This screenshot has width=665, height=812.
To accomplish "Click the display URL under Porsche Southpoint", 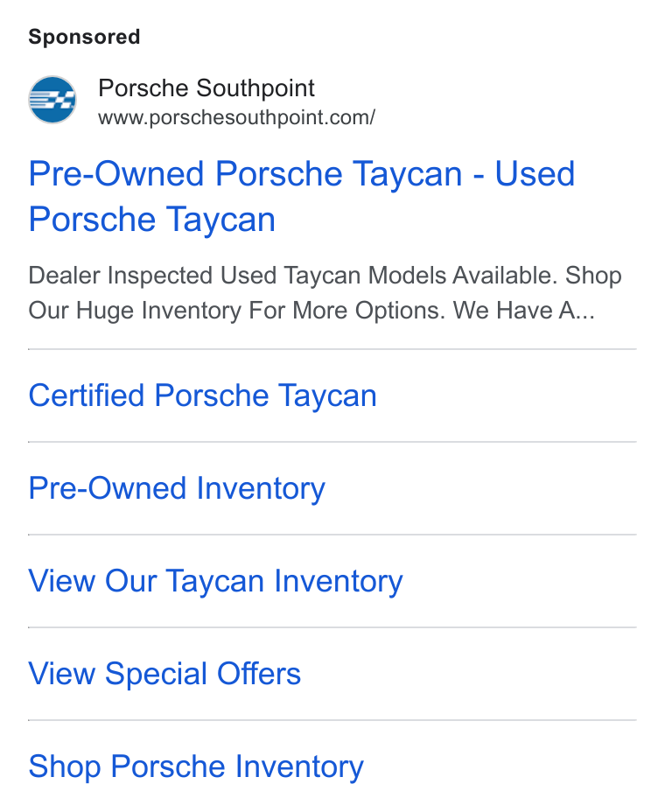I will click(x=236, y=117).
